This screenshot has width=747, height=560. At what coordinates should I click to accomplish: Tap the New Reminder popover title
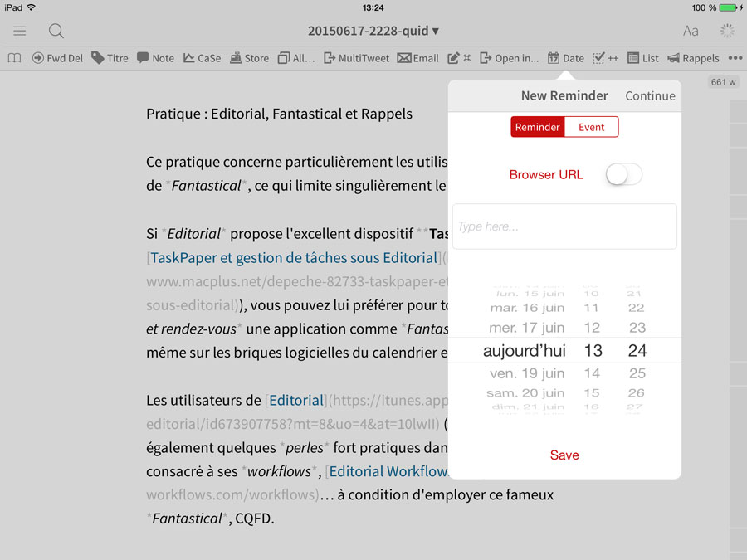point(564,95)
